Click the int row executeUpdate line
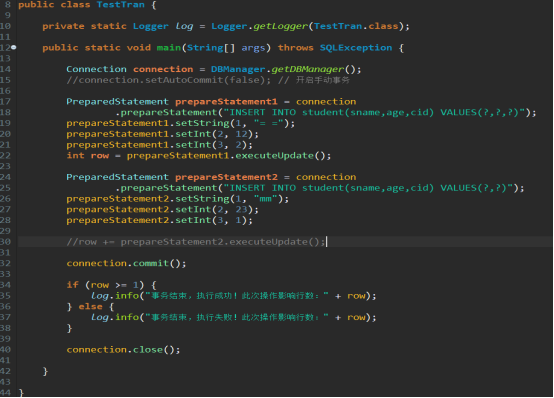554x398 pixels. (x=199, y=156)
